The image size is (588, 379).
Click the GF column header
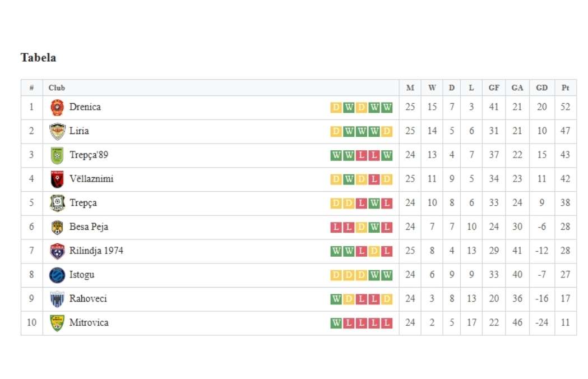[494, 88]
